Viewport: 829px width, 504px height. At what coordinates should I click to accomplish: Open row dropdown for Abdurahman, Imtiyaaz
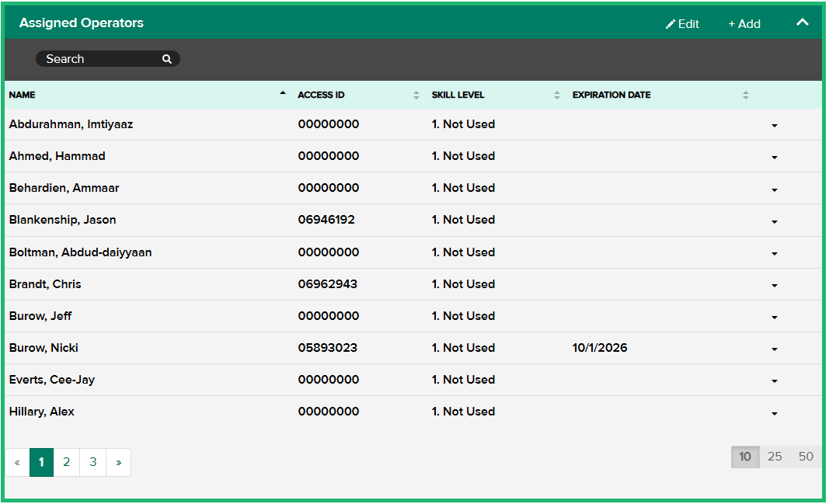click(774, 126)
